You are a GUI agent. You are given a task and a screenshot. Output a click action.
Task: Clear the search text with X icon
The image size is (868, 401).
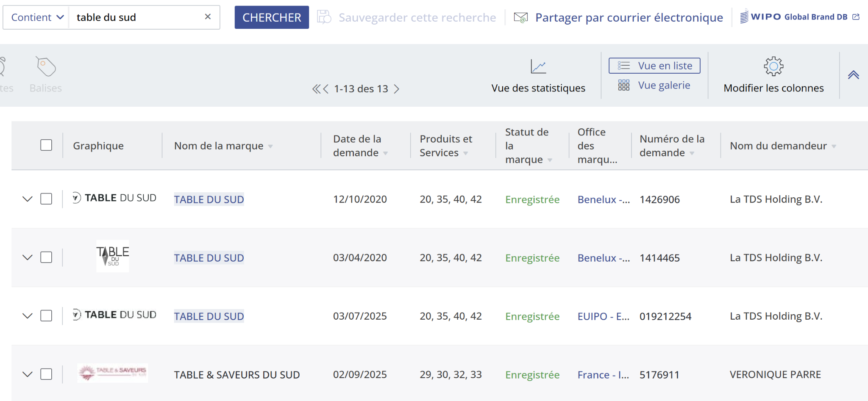[208, 17]
